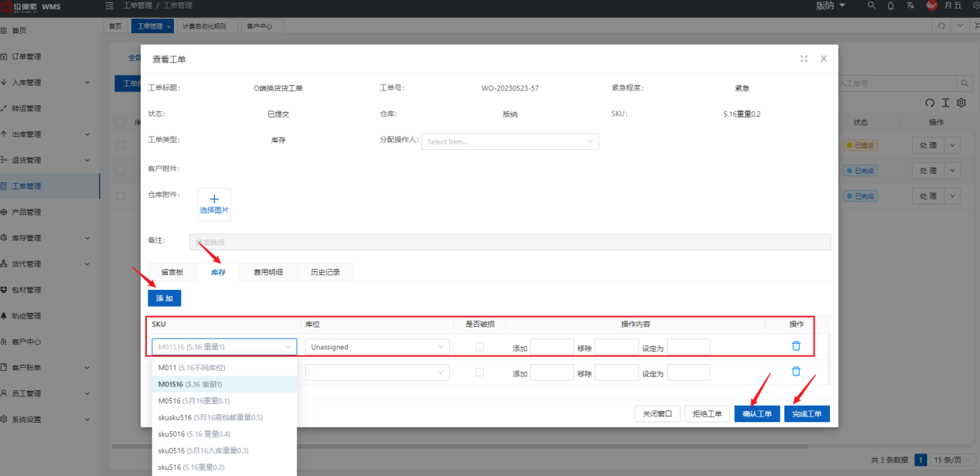The height and width of the screenshot is (476, 980).
Task: Open the 15 条/页 page size dropdown
Action: coord(952,460)
